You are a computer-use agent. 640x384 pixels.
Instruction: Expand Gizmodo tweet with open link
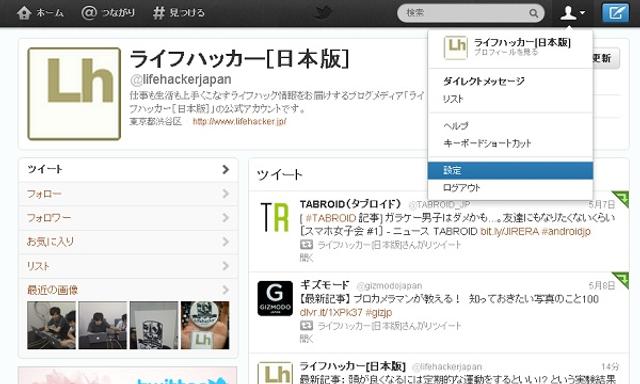(x=306, y=338)
